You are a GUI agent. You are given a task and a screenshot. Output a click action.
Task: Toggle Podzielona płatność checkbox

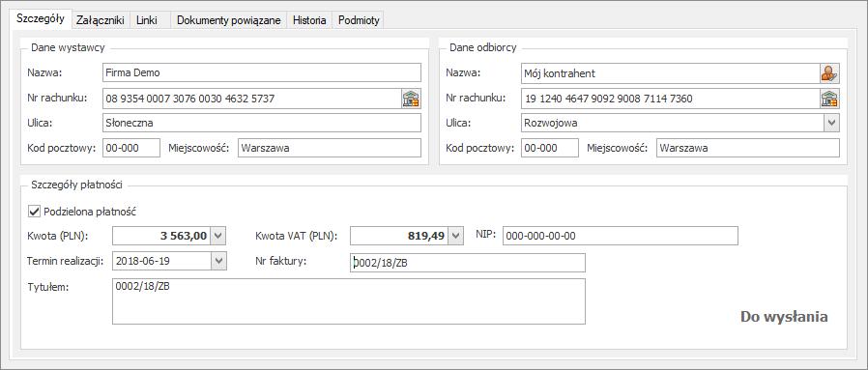tap(35, 211)
